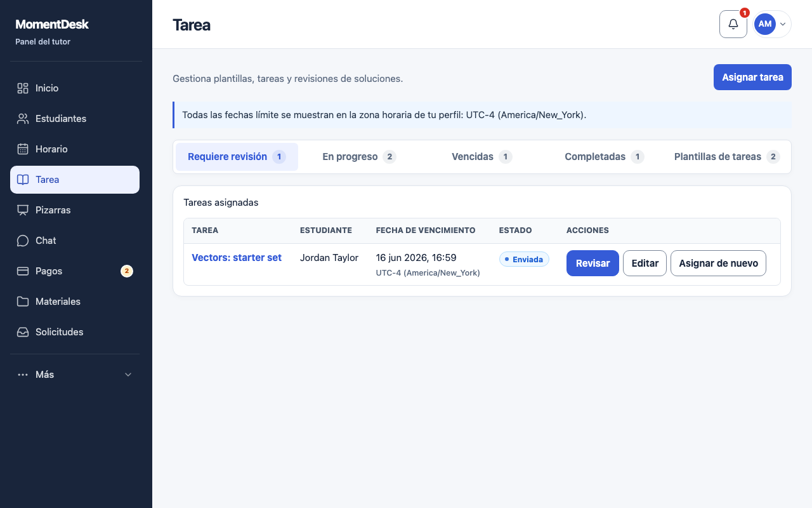The height and width of the screenshot is (508, 812).
Task: Open the Inicio dashboard icon
Action: pos(23,88)
